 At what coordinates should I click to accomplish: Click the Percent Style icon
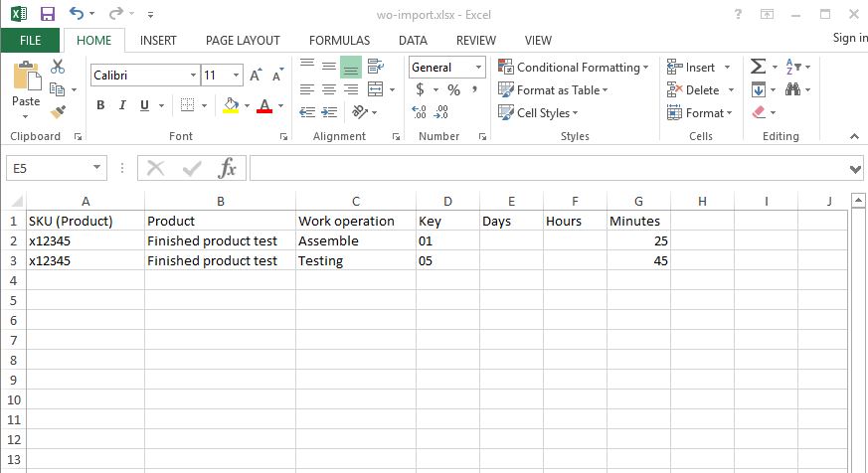(x=453, y=90)
